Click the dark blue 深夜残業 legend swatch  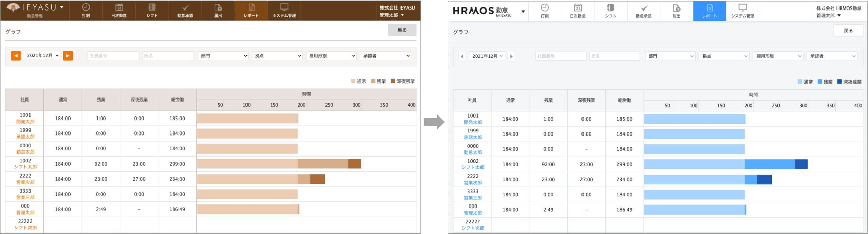point(840,82)
